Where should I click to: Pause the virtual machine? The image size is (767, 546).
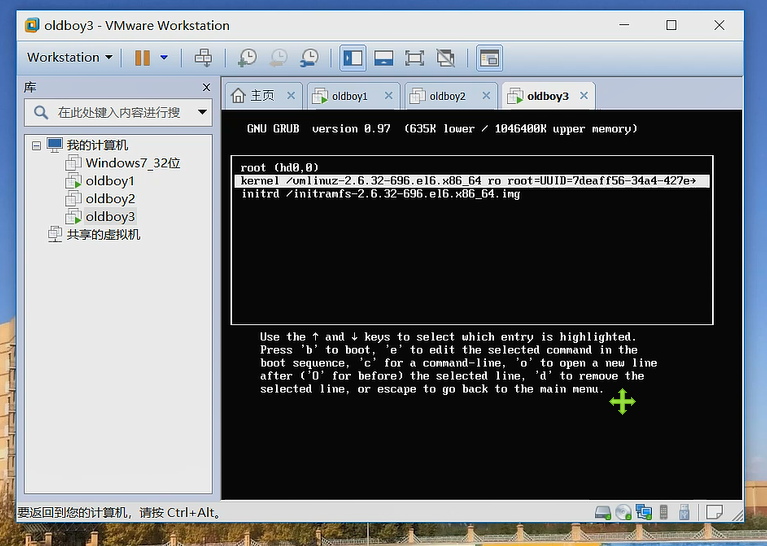pos(142,58)
